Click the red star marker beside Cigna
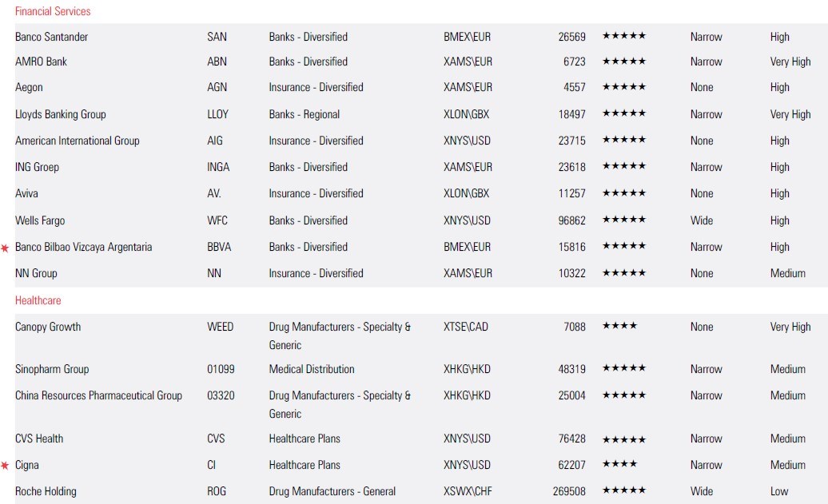The width and height of the screenshot is (828, 504). 5,466
